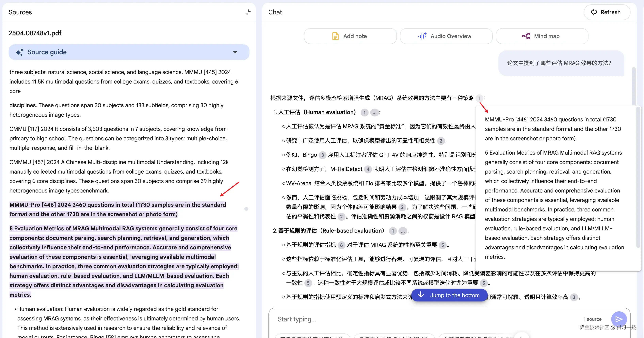644x338 pixels.
Task: Click the Add note icon
Action: pos(335,36)
